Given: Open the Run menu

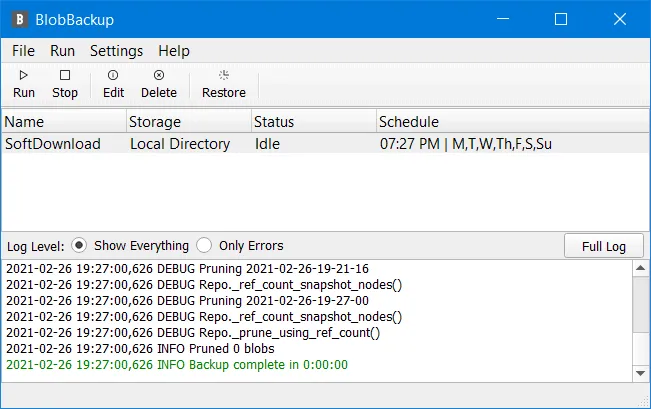Looking at the screenshot, I should pos(62,51).
